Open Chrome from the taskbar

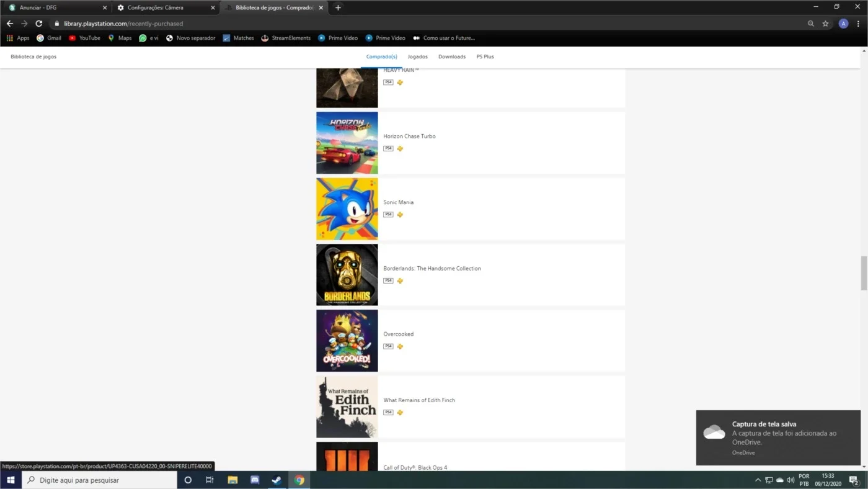point(299,480)
